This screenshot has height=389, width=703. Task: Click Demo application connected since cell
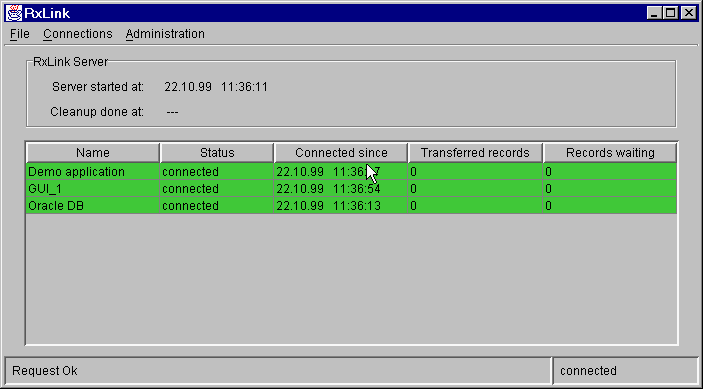[341, 172]
